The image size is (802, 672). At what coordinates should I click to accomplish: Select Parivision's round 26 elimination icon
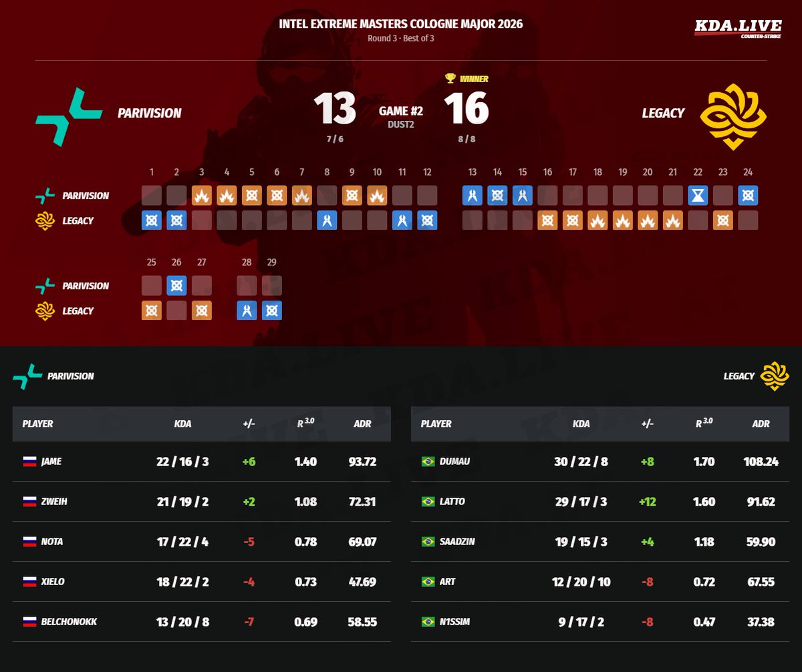pos(176,285)
